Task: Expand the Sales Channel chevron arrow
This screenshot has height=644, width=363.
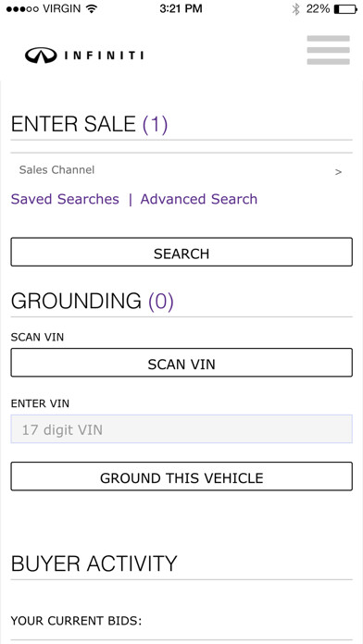Action: click(338, 172)
